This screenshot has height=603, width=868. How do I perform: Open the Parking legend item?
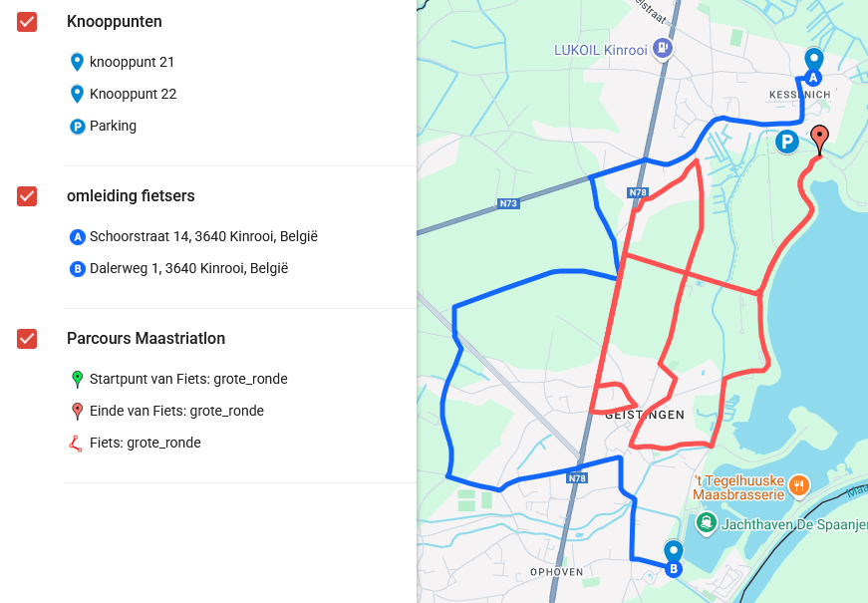[103, 127]
